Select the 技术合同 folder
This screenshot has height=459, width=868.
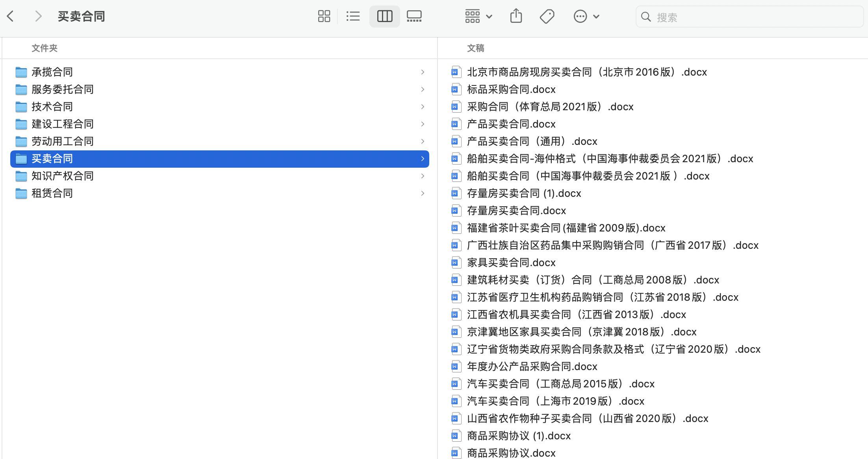(x=219, y=107)
